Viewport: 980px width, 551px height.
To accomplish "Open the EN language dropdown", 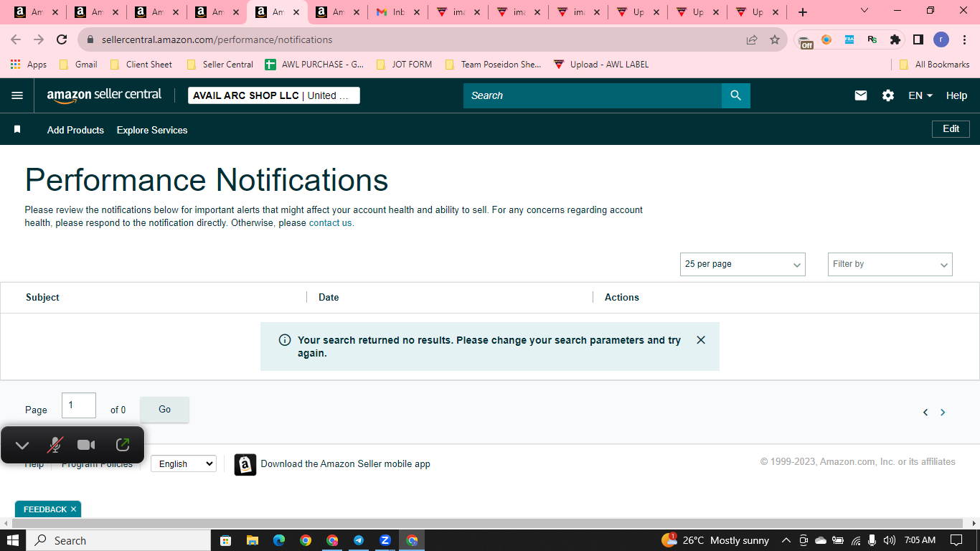I will pos(920,95).
